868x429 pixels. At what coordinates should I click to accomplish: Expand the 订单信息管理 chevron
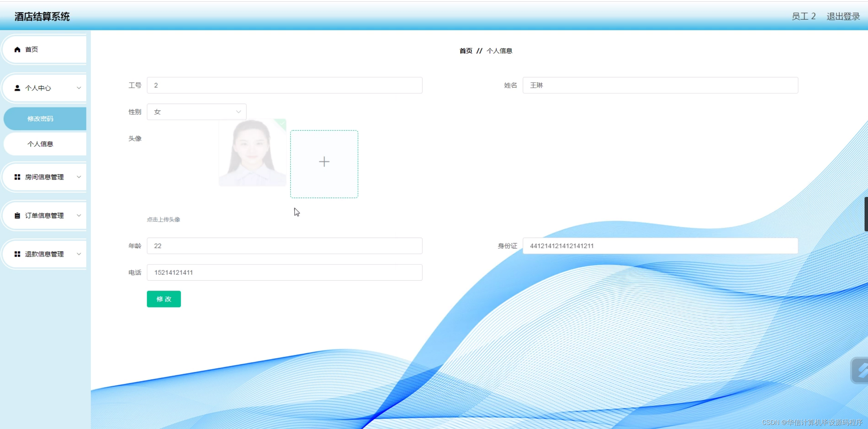pyautogui.click(x=79, y=216)
